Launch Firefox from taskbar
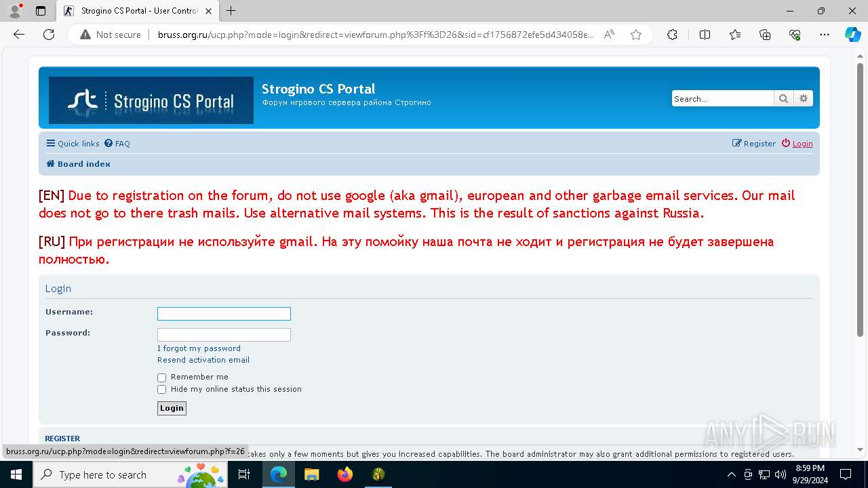Image resolution: width=868 pixels, height=488 pixels. click(345, 474)
